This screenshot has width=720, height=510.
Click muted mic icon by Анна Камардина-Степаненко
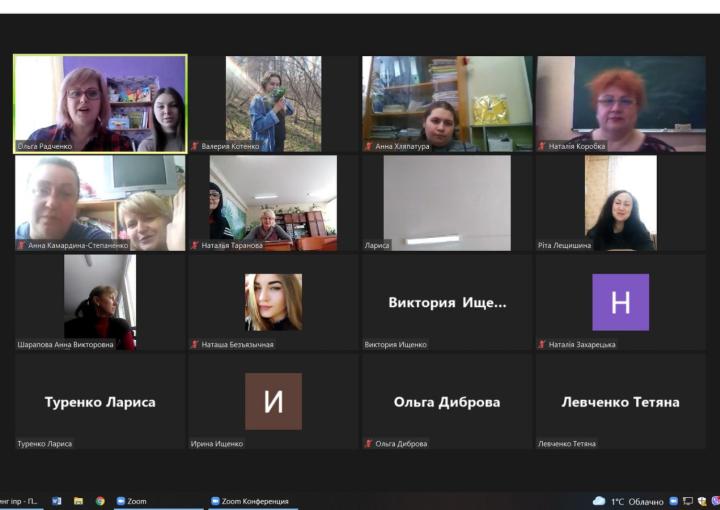(x=21, y=245)
